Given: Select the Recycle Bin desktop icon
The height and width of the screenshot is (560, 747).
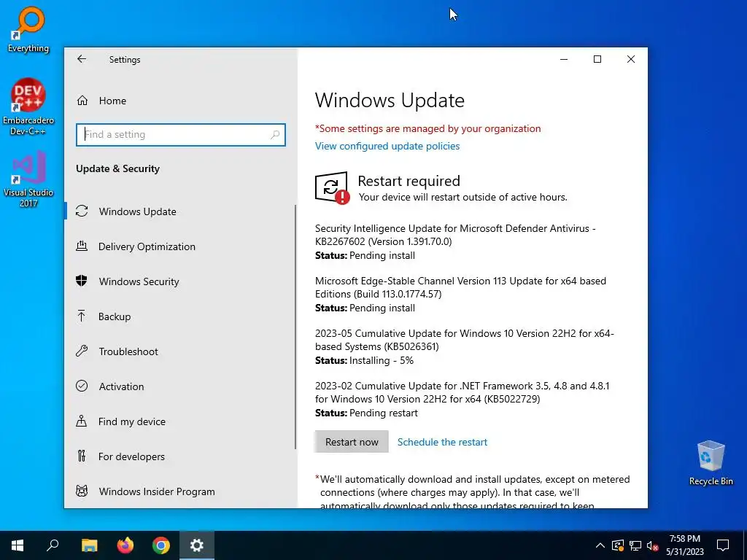Looking at the screenshot, I should tap(711, 463).
